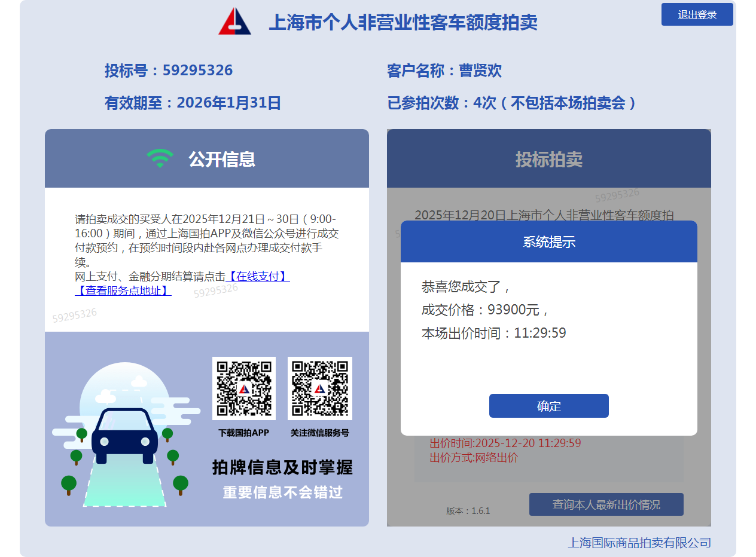Click the green Wi-Fi signal icon
756x557 pixels.
click(x=160, y=158)
